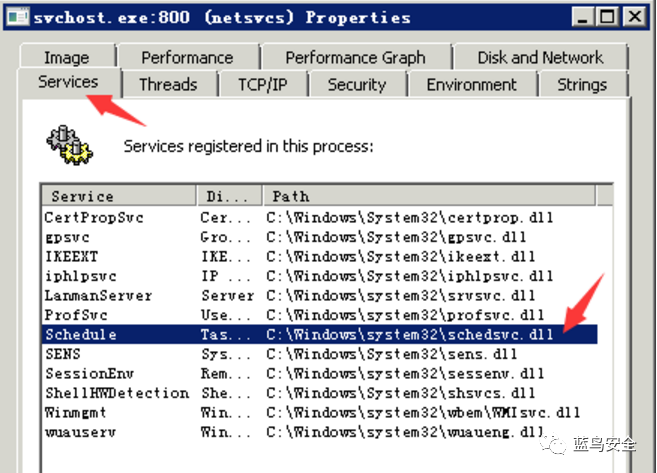Viewport: 657px width, 473px height.
Task: Maximize the Properties window
Action: pyautogui.click(x=608, y=17)
